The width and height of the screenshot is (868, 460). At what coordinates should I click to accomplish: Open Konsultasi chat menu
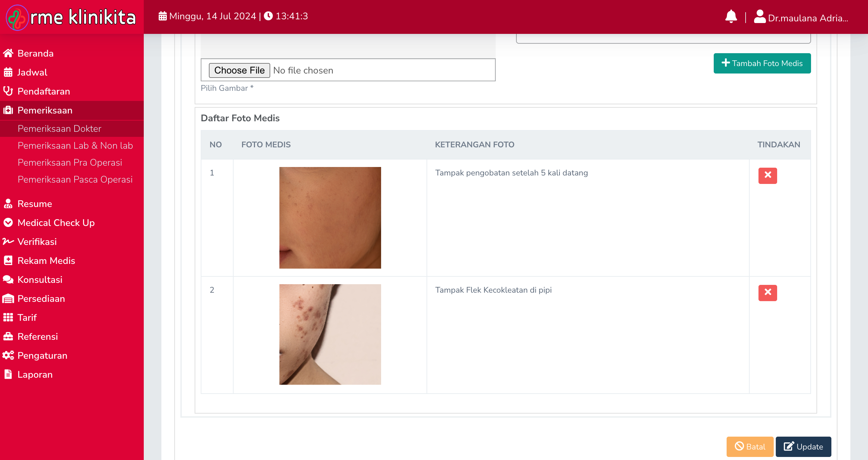click(40, 280)
